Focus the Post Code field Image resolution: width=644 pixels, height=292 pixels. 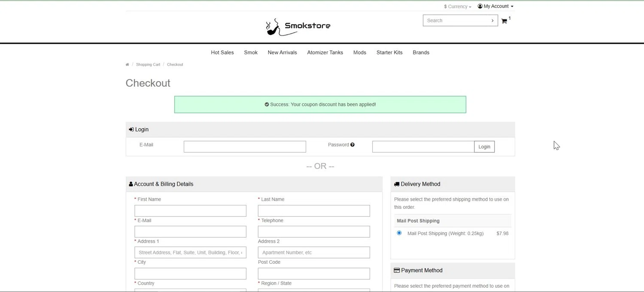point(314,274)
